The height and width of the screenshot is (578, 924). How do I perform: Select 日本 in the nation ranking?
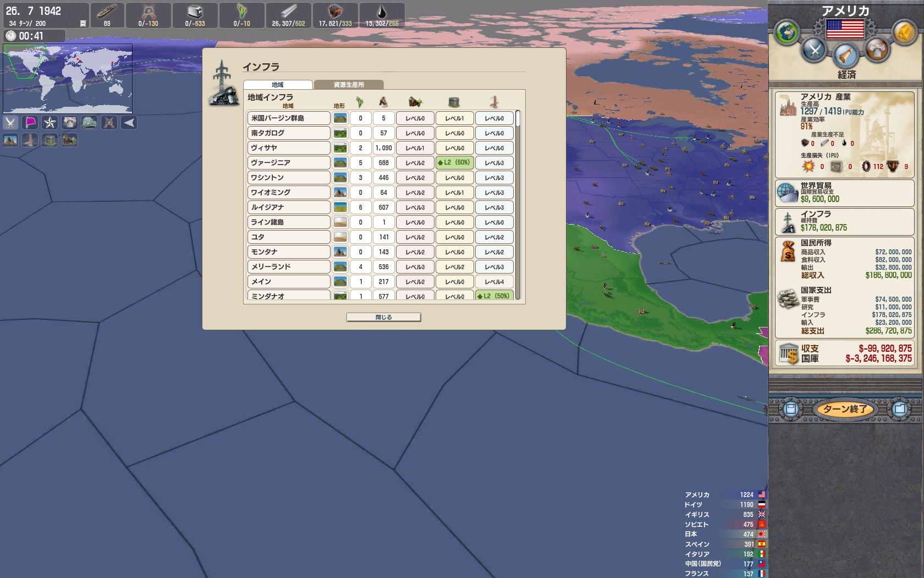(725, 534)
